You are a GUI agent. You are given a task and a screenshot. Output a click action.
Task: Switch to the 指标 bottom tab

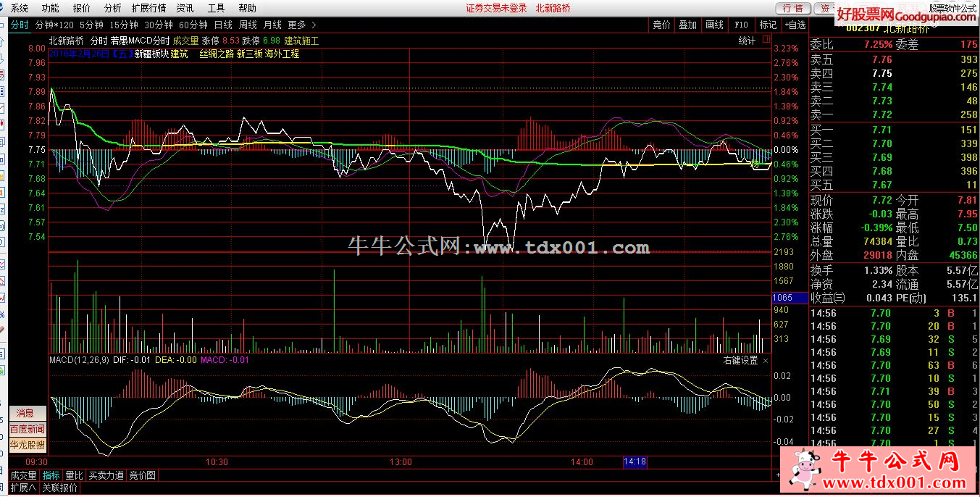point(51,475)
